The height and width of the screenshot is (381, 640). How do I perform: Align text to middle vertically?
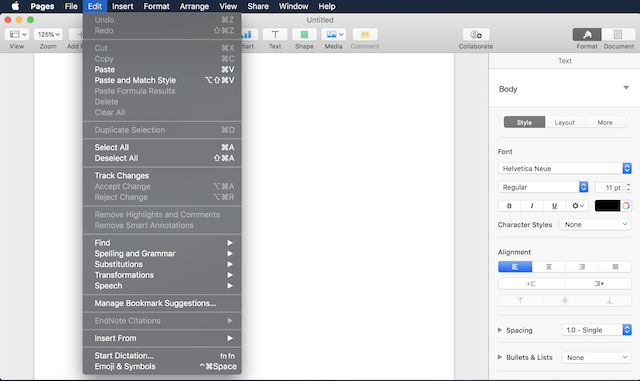[x=565, y=301]
